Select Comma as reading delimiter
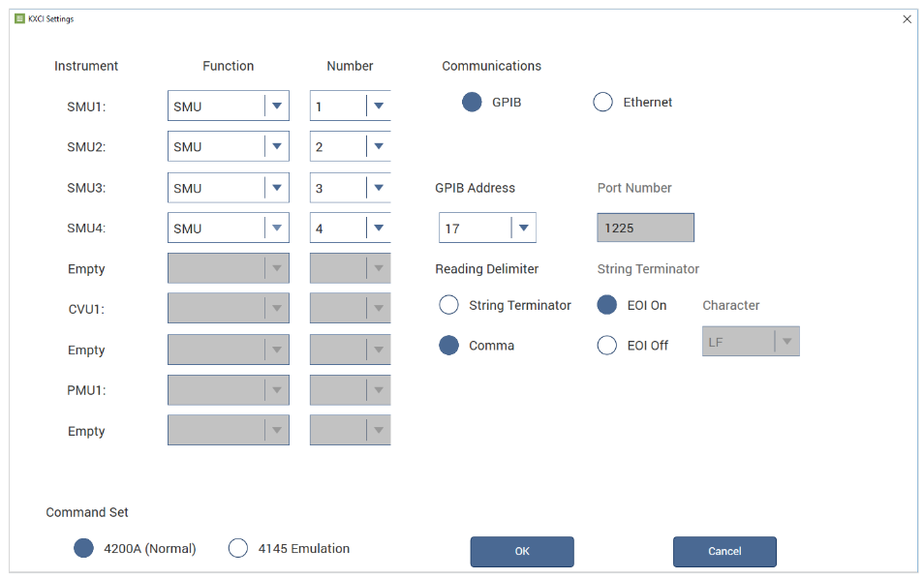 449,346
